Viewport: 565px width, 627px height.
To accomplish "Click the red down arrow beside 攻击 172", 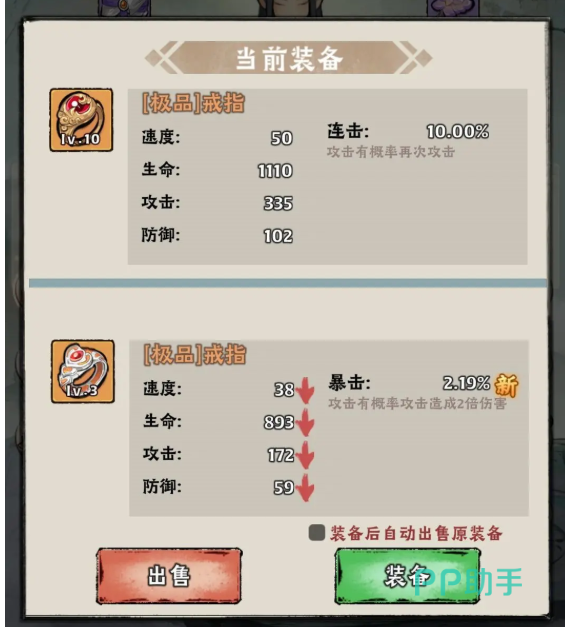I will (x=305, y=455).
